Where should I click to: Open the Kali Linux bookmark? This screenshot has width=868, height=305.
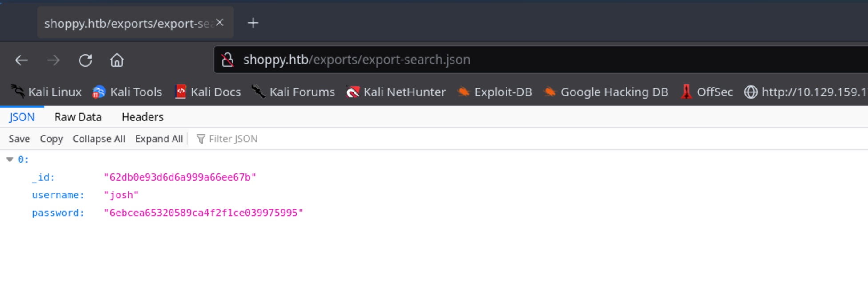[x=46, y=92]
